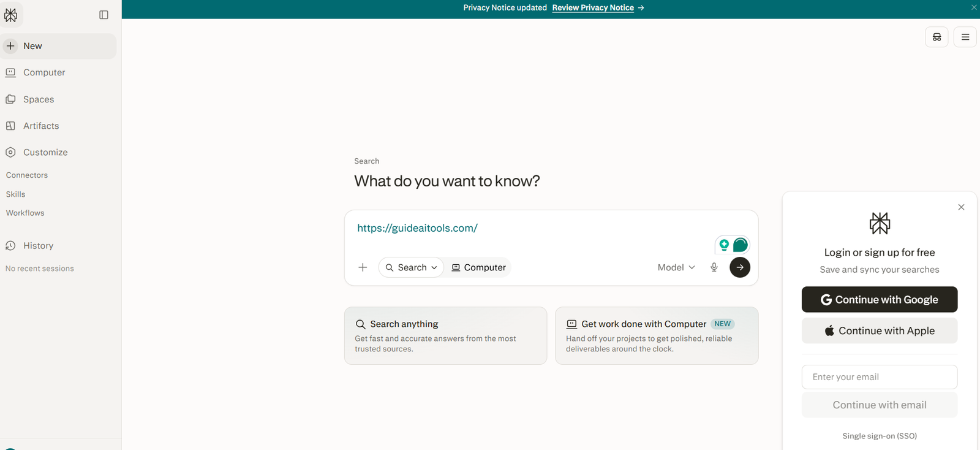Click the 'What do you want to know?' heading

[x=447, y=181]
